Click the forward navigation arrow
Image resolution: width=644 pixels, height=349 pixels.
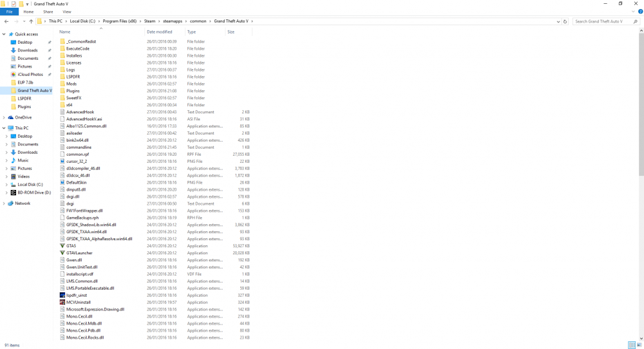17,21
